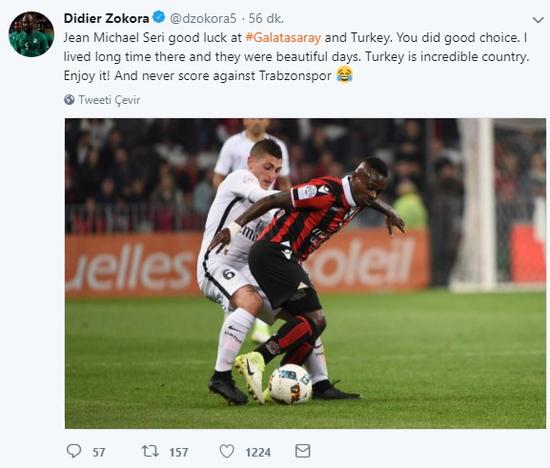The height and width of the screenshot is (468, 550).
Task: Click the like count 1224
Action: 258,452
